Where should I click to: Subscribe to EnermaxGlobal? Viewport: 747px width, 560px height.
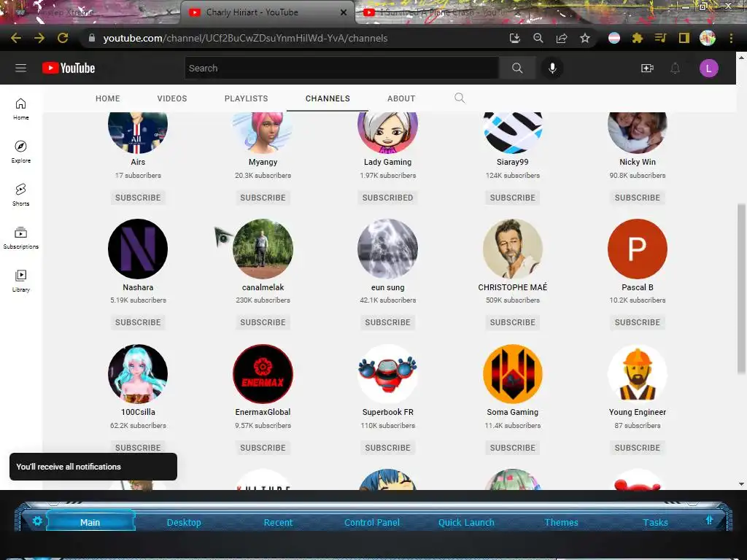point(263,448)
